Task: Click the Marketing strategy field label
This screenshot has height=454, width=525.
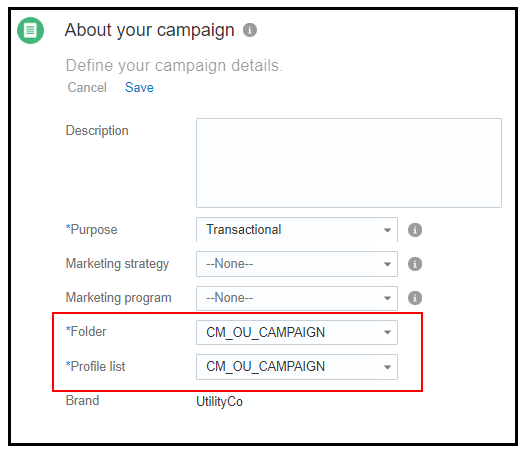Action: [x=117, y=264]
